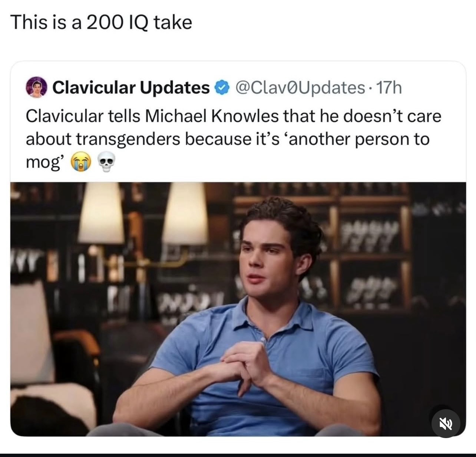Image resolution: width=476 pixels, height=457 pixels.
Task: Click the word "transgenders" in the tweet
Action: click(x=129, y=139)
